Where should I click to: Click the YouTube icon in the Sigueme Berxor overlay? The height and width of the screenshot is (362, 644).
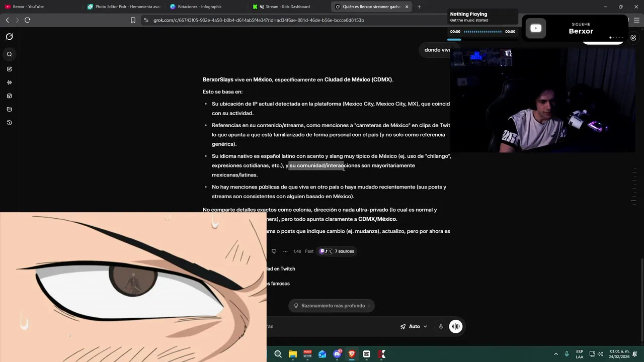coord(536,28)
